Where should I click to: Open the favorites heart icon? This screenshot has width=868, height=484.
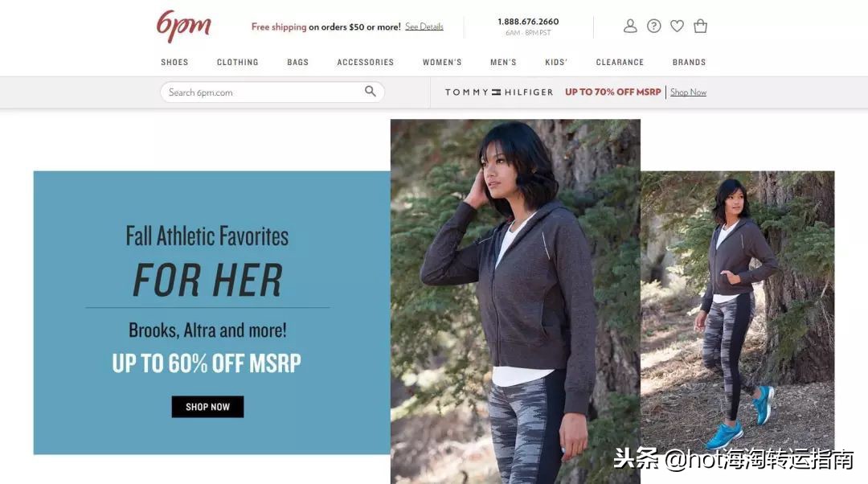tap(677, 26)
